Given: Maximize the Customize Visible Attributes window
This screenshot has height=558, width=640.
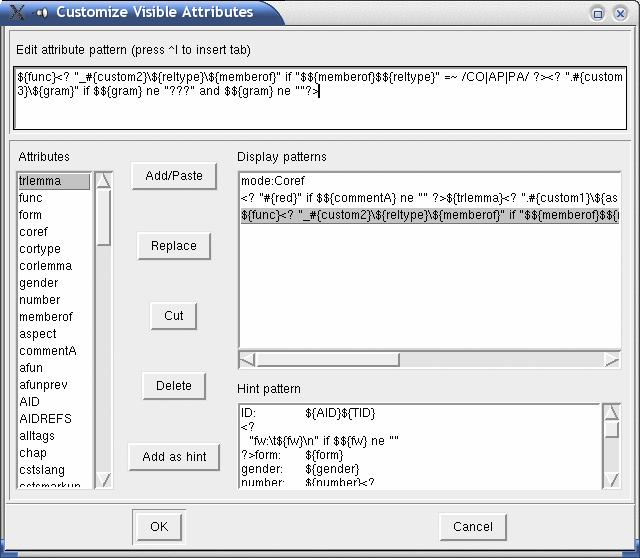Looking at the screenshot, I should click(598, 14).
